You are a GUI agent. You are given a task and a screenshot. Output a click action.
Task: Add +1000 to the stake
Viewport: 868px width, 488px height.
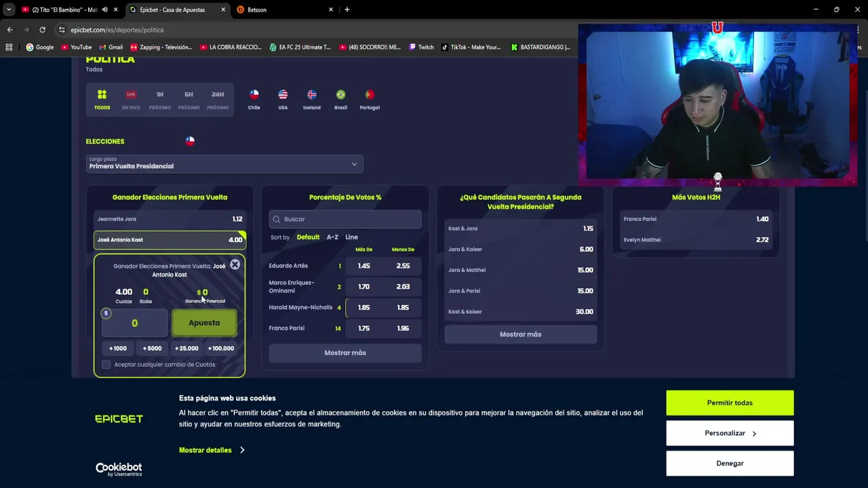pos(118,348)
